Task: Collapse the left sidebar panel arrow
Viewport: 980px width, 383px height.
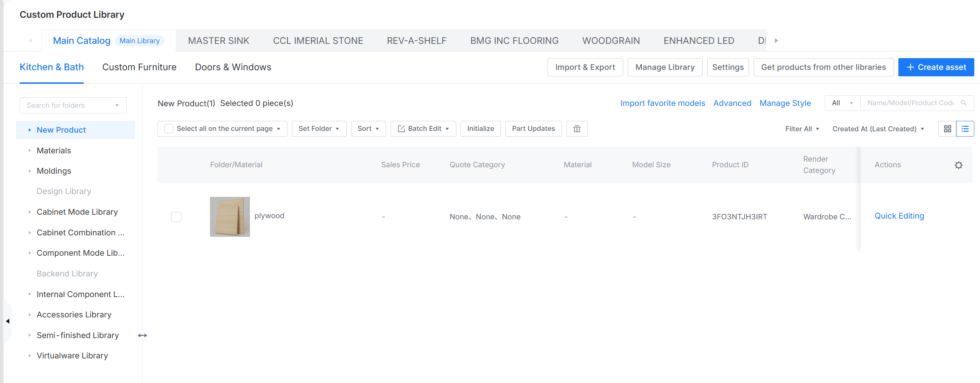Action: pyautogui.click(x=7, y=321)
